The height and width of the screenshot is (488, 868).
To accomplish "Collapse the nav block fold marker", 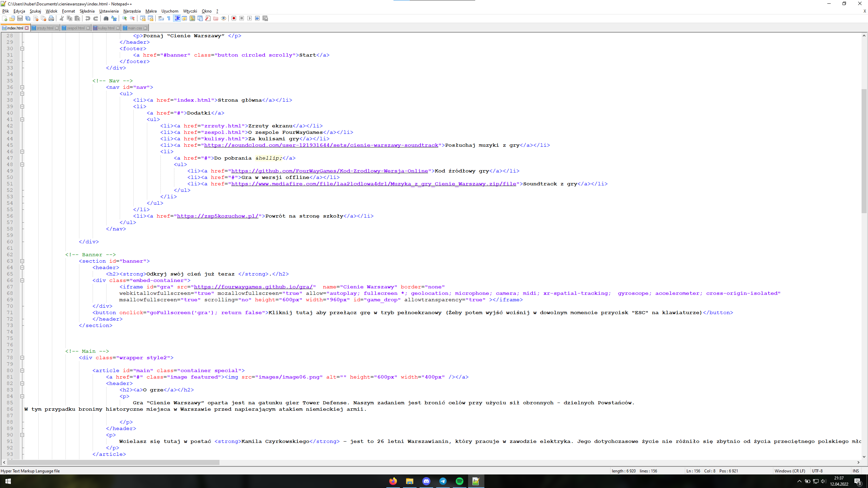I will tap(22, 87).
